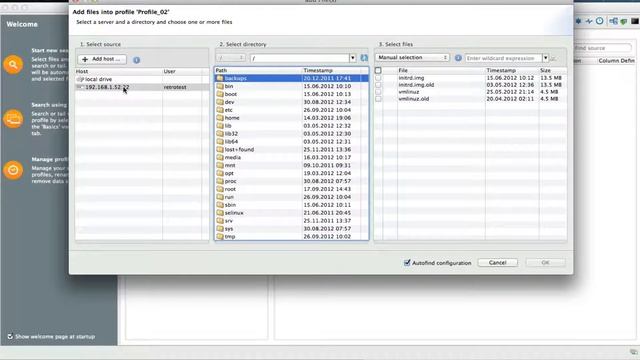This screenshot has height=360, width=640.
Task: Select the bin folder icon
Action: pyautogui.click(x=220, y=86)
